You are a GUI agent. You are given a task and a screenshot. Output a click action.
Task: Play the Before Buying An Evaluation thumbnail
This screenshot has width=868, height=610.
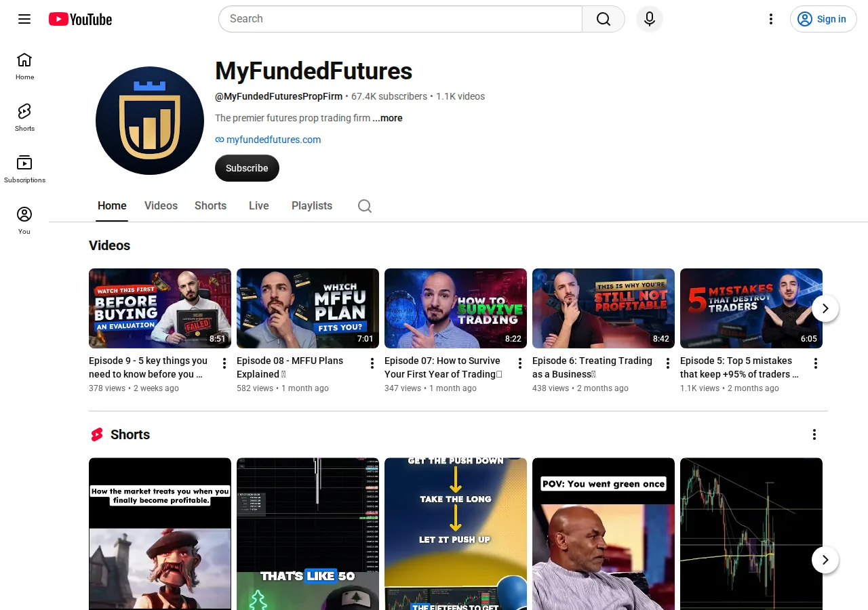click(160, 308)
